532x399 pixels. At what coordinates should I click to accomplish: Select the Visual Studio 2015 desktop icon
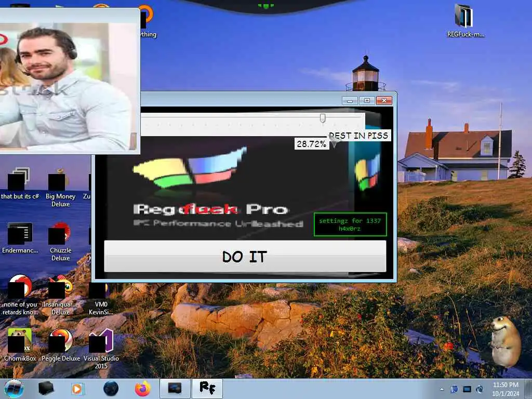(101, 349)
